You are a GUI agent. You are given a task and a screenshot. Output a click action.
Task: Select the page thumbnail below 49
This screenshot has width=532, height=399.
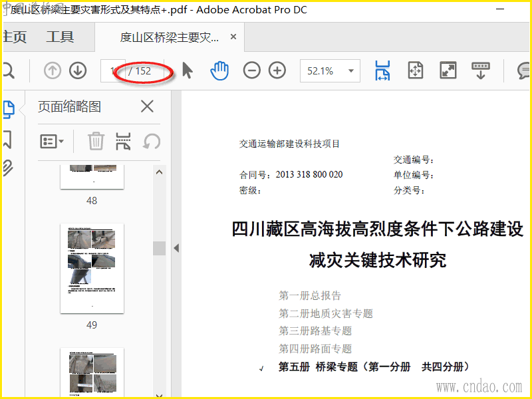92,372
